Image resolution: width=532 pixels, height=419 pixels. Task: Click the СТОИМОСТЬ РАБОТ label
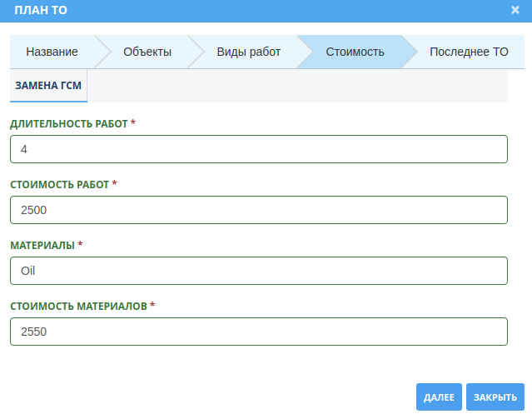(59, 185)
